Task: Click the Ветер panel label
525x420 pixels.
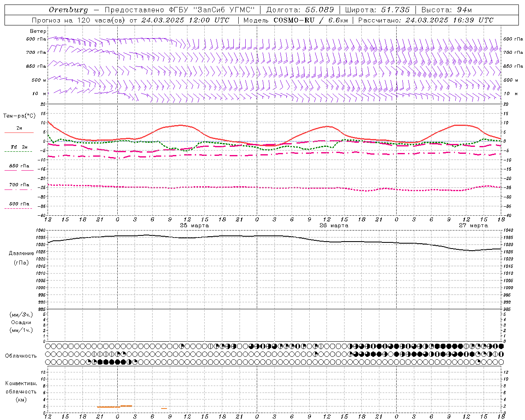Action: click(38, 31)
